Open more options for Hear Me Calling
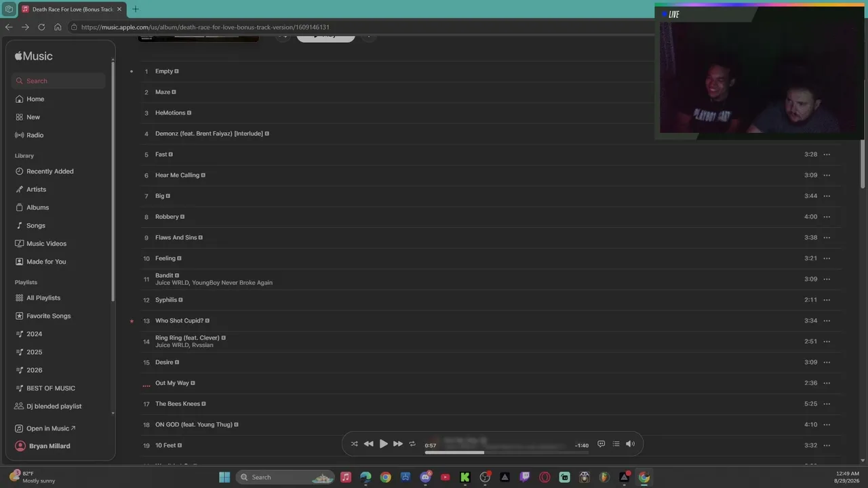 [x=827, y=176]
